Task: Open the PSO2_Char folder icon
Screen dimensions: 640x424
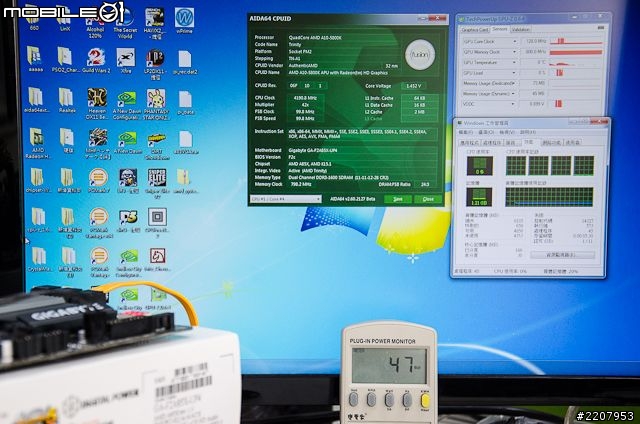Action: (64, 58)
